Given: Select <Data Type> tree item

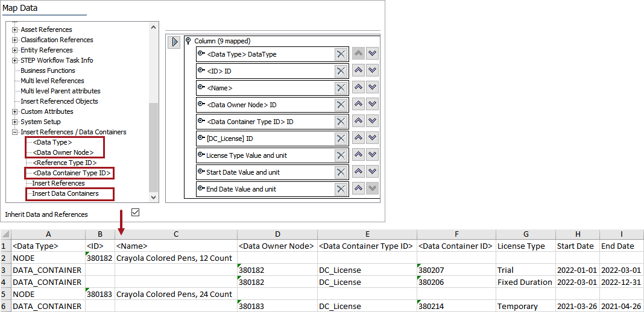Looking at the screenshot, I should 52,142.
